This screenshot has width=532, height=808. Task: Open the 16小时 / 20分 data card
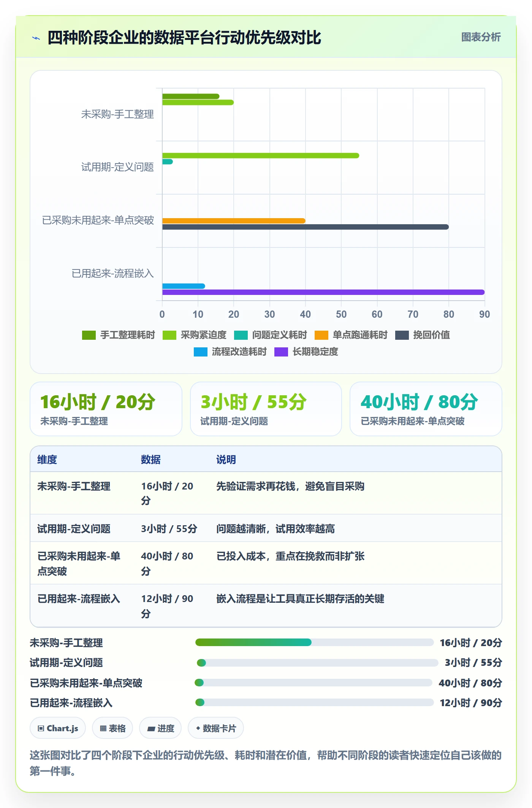[x=106, y=409]
